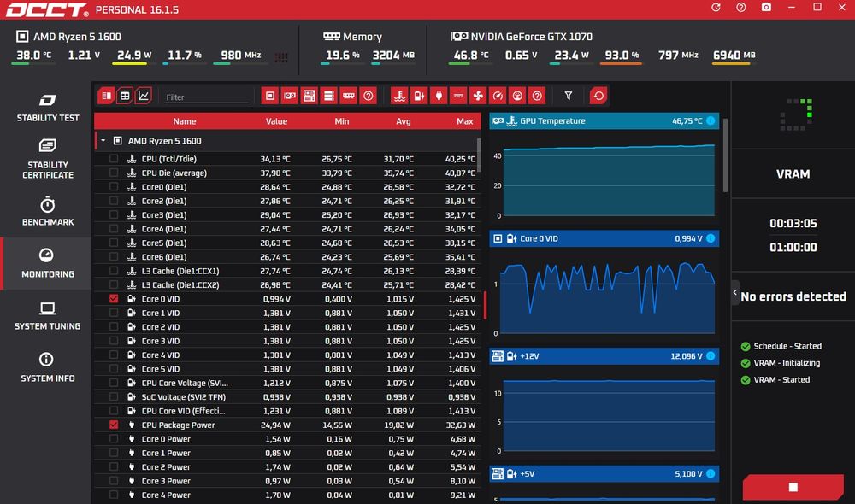Toggle the fan sensor filter icon
Image resolution: width=855 pixels, height=504 pixels.
(478, 96)
